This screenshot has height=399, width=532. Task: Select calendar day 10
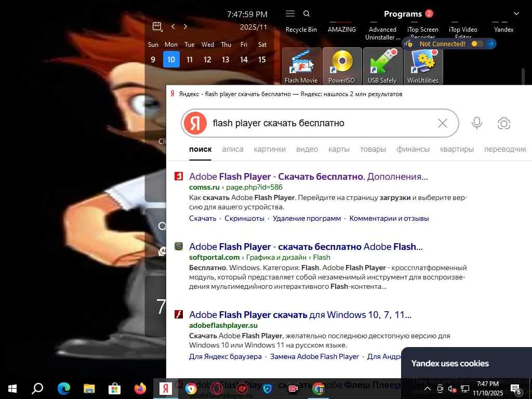[x=171, y=59]
